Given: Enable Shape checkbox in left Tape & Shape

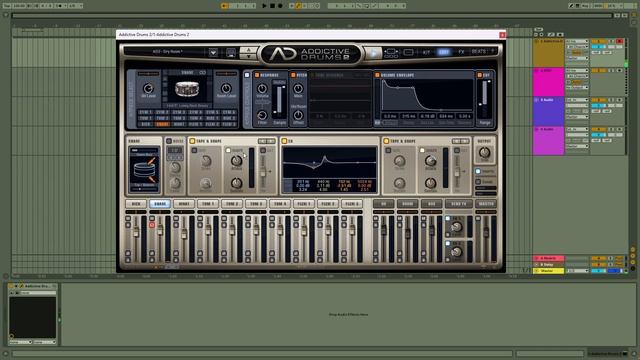Looking at the screenshot, I should 228,150.
